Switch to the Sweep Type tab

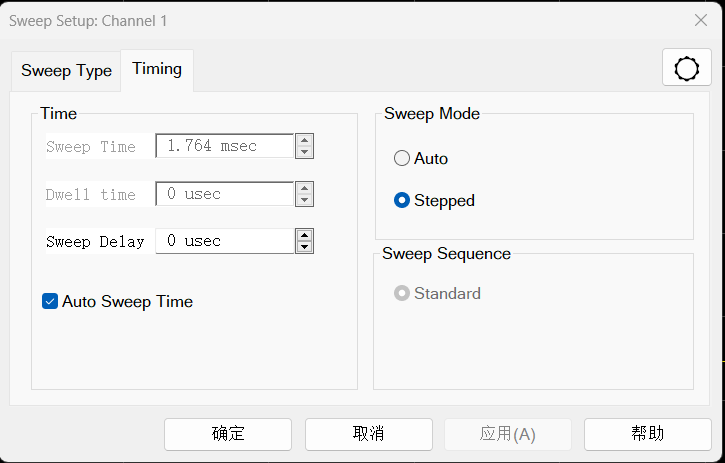coord(66,71)
